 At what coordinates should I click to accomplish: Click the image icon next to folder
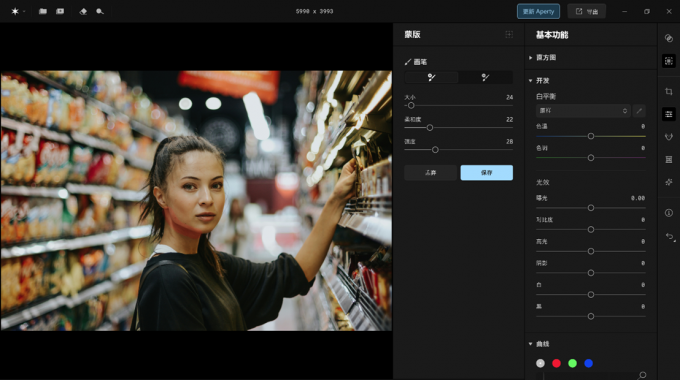click(60, 11)
